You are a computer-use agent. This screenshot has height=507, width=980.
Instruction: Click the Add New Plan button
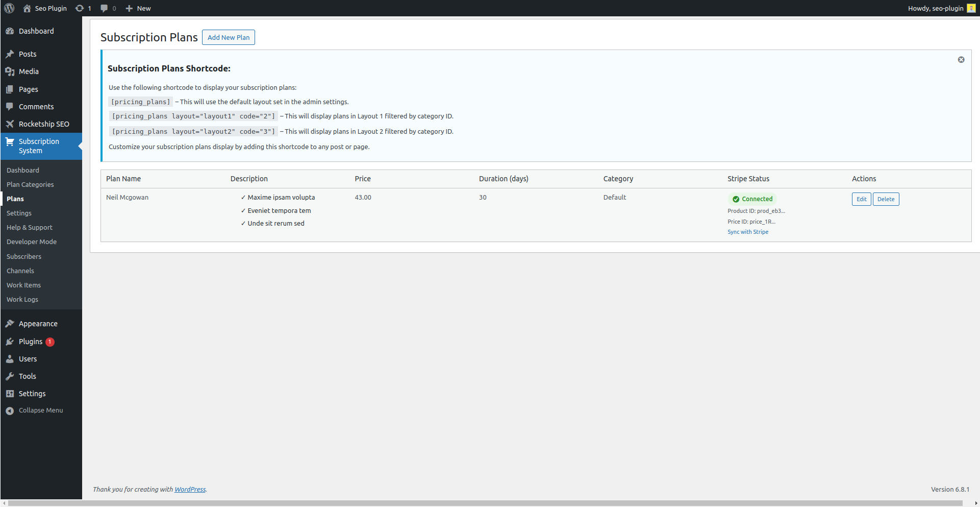[229, 37]
